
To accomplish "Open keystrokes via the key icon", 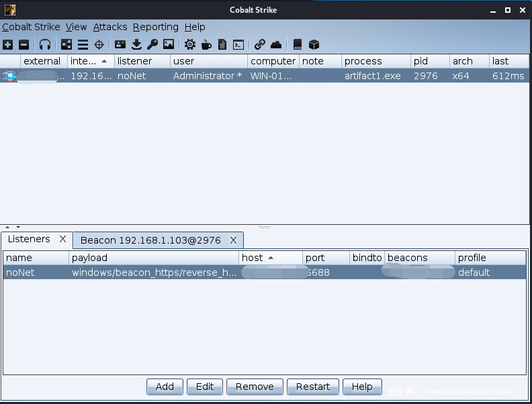I will pyautogui.click(x=152, y=45).
